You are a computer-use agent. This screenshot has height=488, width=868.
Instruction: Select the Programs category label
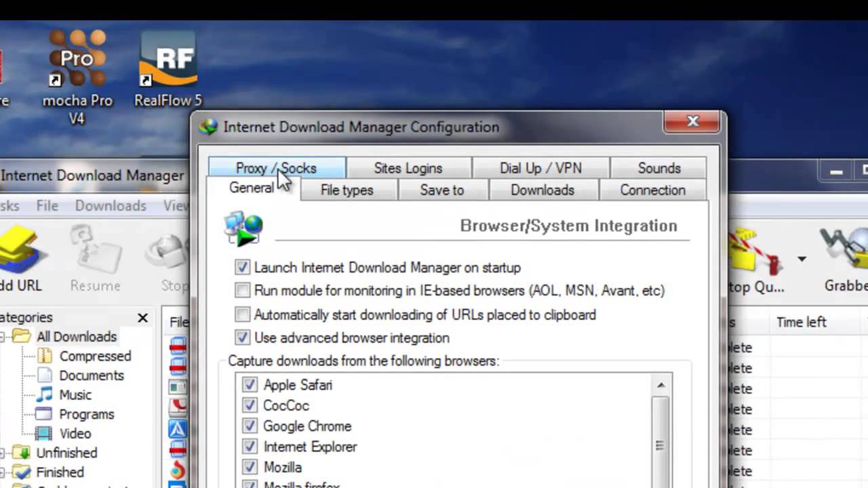[x=87, y=414]
